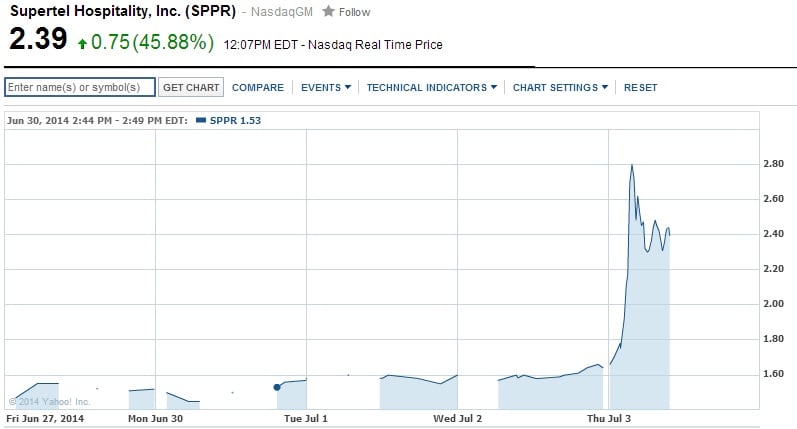Click the blue data point dot on chart

pos(277,387)
